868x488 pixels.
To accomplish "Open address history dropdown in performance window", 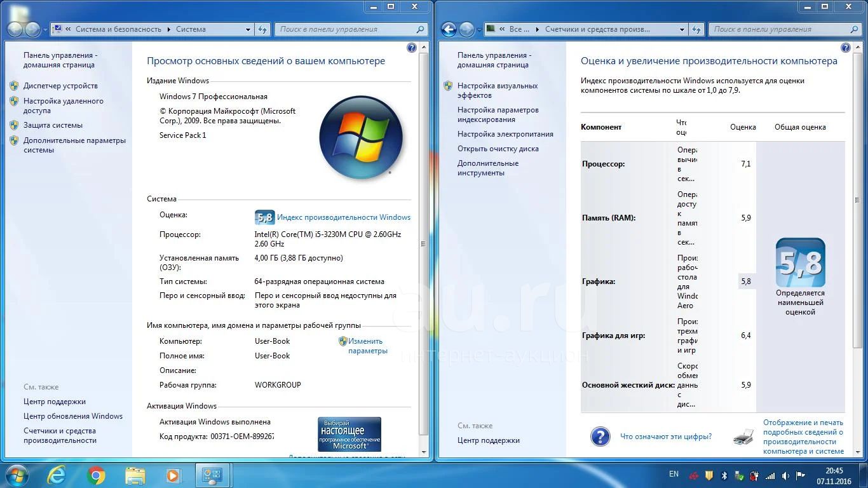I will pos(682,29).
